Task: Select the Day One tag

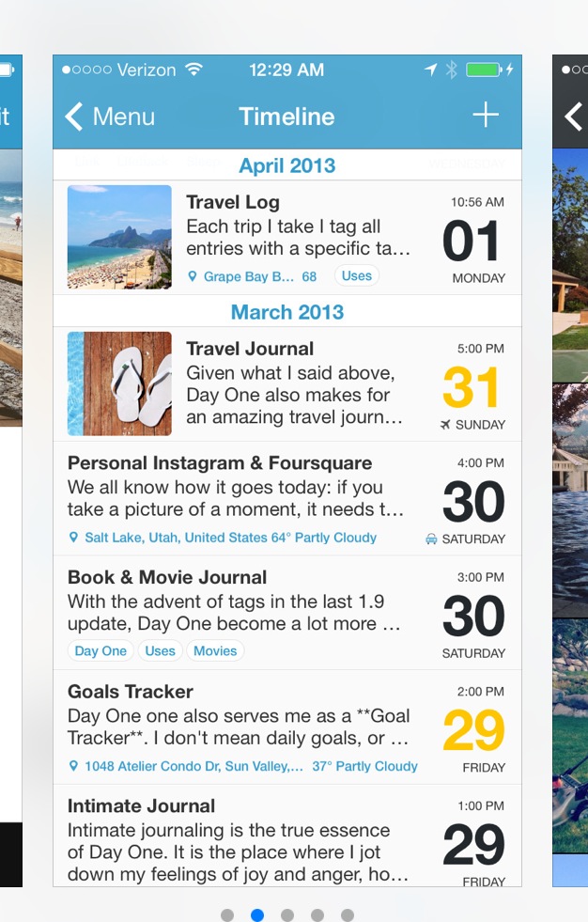Action: (101, 650)
